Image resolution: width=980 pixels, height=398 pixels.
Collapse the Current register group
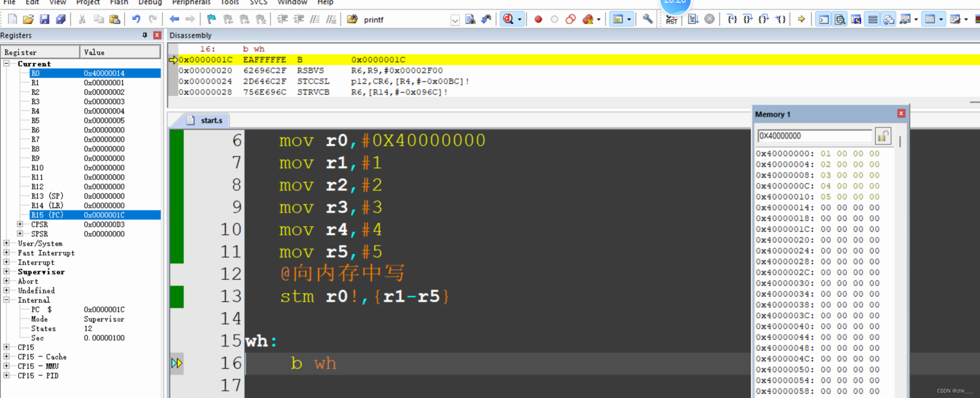(6, 63)
